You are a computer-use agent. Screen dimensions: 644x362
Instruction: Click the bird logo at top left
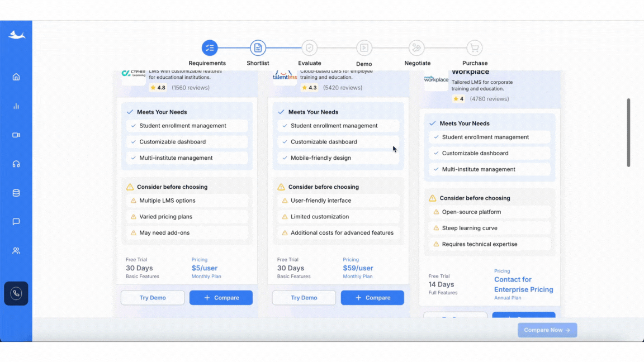(17, 35)
